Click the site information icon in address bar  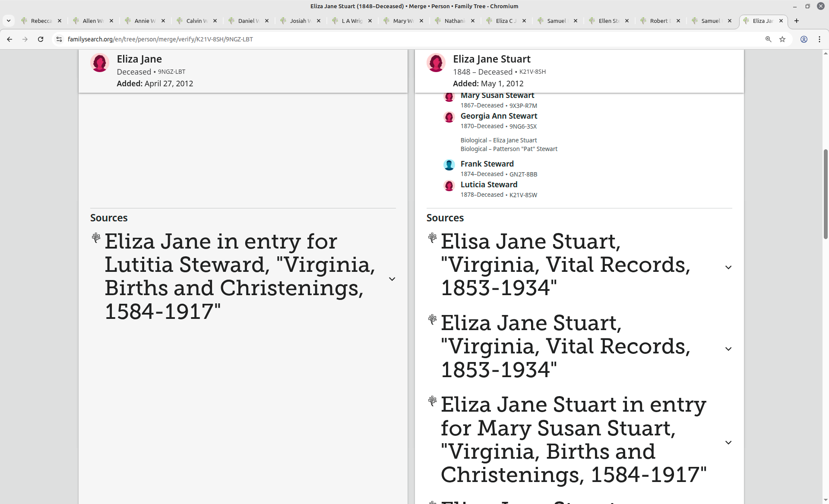click(x=59, y=39)
